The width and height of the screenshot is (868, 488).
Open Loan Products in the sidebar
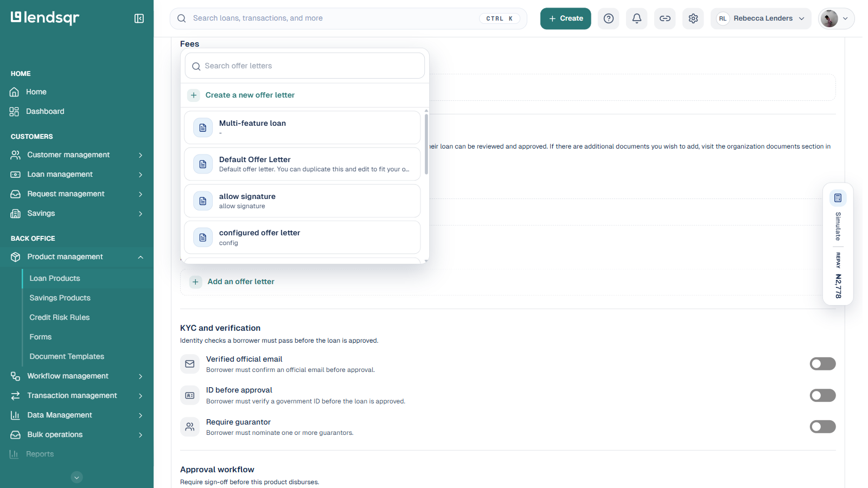coord(55,279)
